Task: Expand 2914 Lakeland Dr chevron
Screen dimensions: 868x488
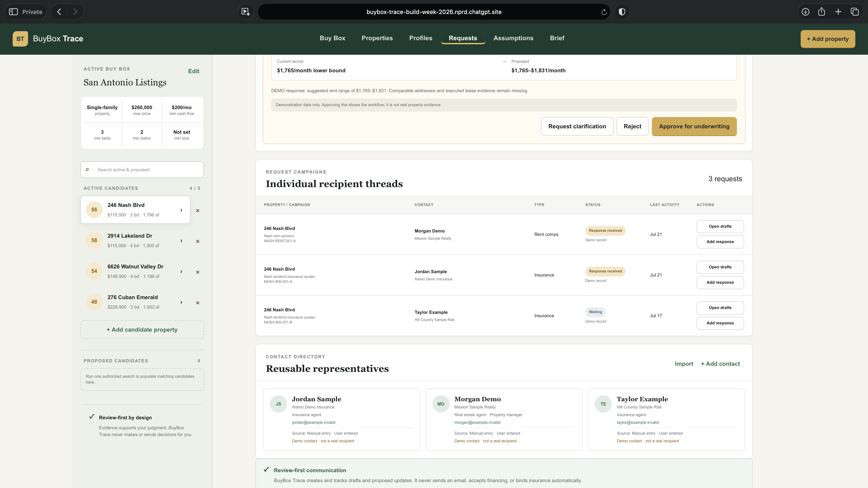Action: coord(181,241)
